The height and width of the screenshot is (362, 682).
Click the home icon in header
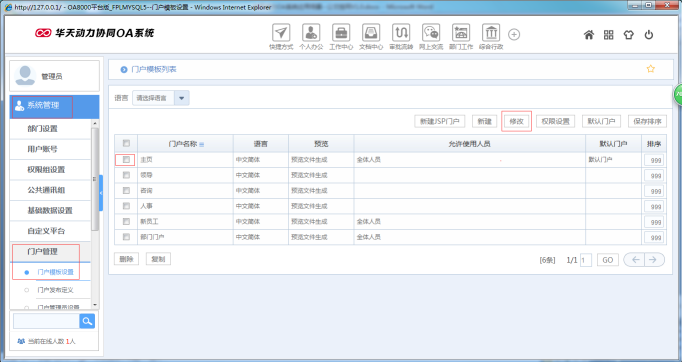click(x=588, y=35)
